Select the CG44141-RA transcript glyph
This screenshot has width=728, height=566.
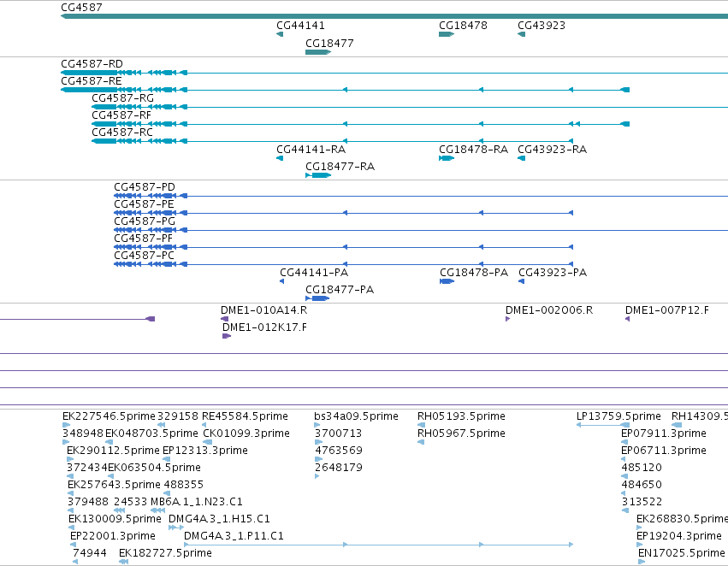[280, 158]
